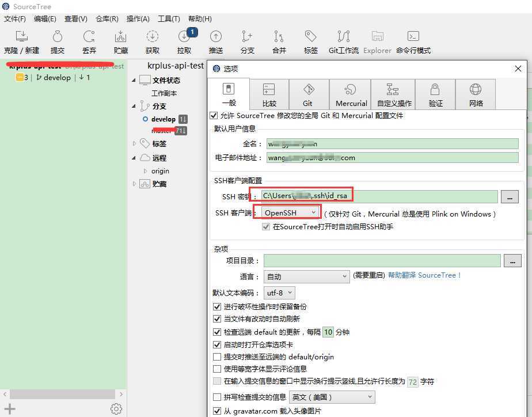
Task: Enable 提交时推送至远端的 default/origin checkbox
Action: [x=217, y=357]
